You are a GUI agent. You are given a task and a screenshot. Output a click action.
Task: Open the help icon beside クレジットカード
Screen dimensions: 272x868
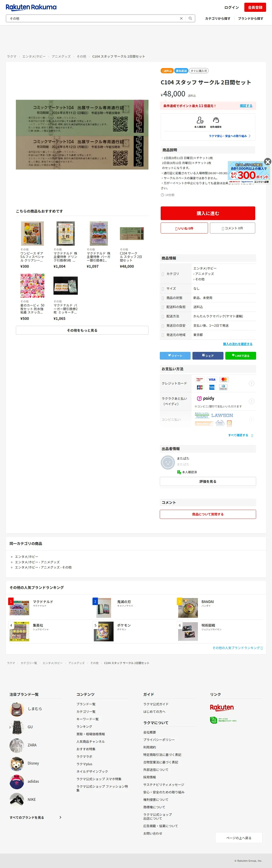[251, 383]
